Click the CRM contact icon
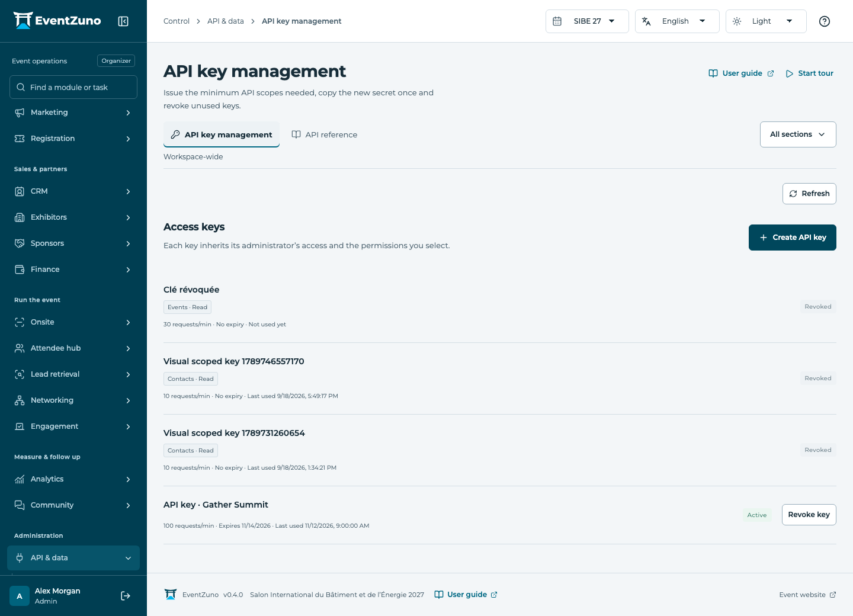This screenshot has height=616, width=853. tap(20, 191)
